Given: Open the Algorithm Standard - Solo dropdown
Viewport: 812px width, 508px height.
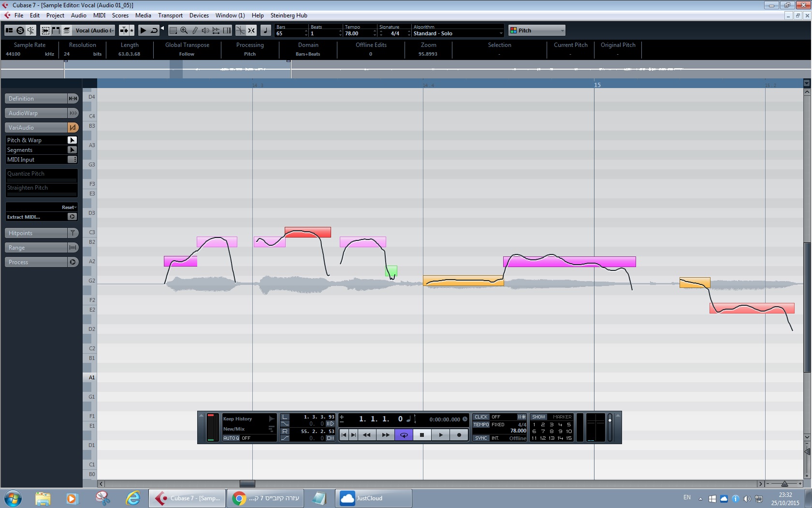Looking at the screenshot, I should click(458, 33).
